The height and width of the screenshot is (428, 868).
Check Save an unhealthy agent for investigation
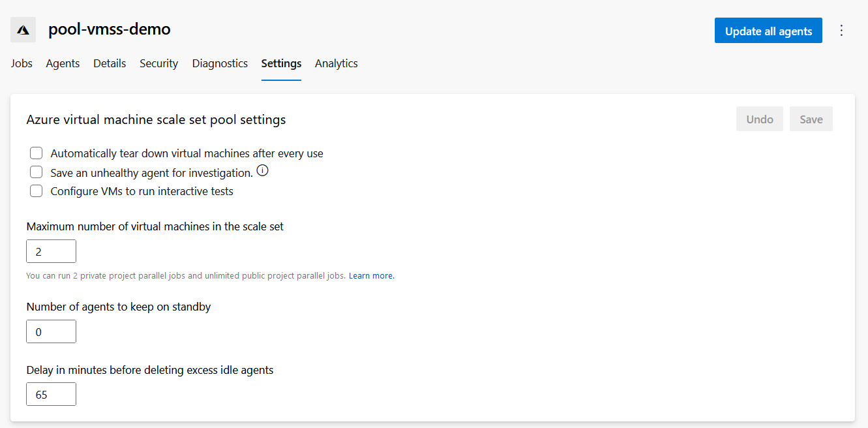(x=37, y=172)
